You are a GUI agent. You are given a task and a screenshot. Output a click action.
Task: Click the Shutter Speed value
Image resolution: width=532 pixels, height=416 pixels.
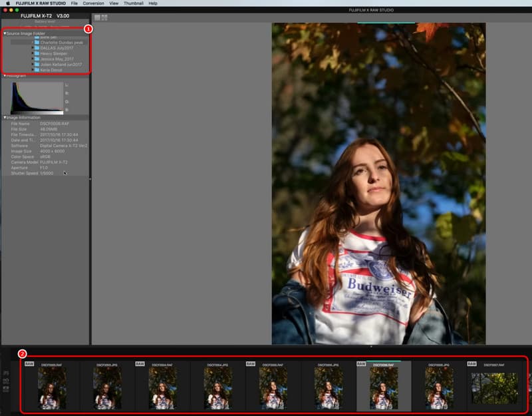(x=47, y=173)
